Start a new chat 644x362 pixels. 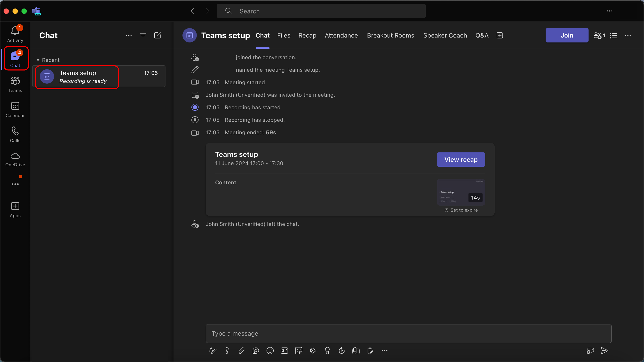157,35
